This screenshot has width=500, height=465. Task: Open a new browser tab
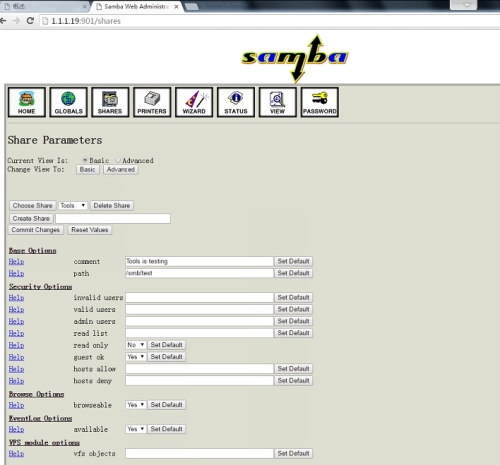(191, 7)
